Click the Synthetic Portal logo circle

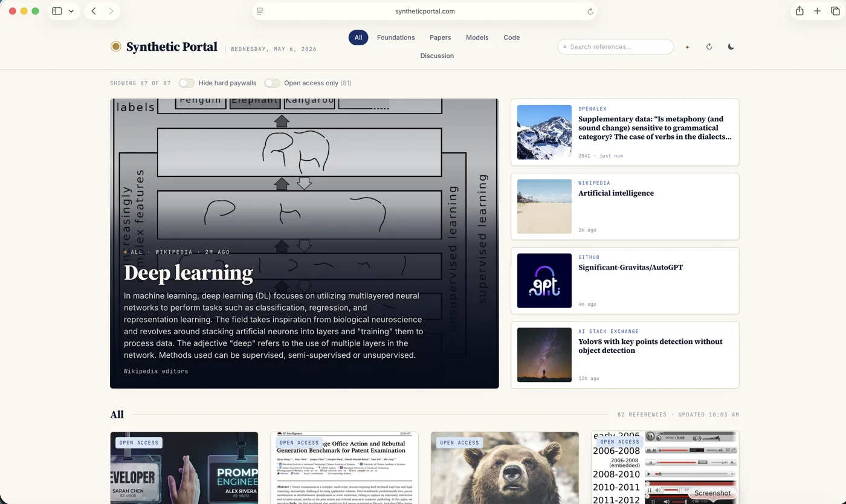tap(116, 47)
